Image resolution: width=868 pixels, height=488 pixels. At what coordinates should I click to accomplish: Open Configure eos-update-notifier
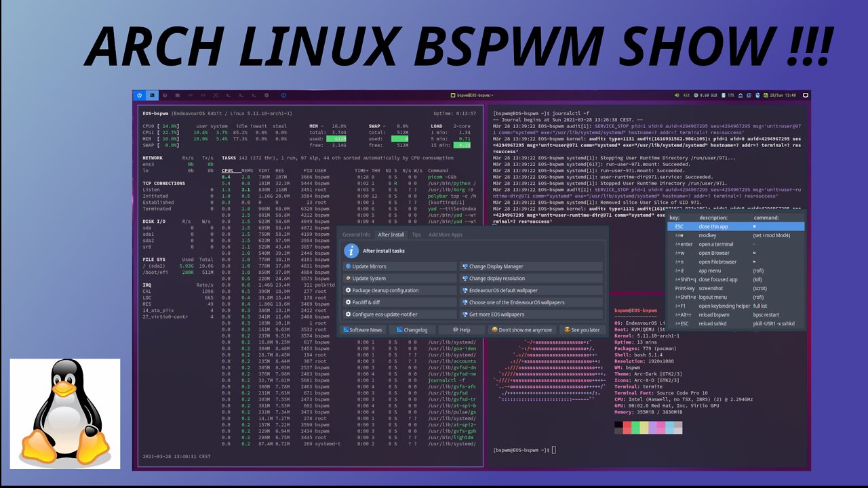click(399, 314)
